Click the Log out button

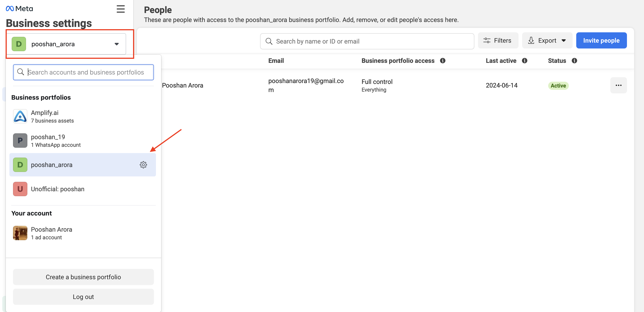tap(83, 297)
